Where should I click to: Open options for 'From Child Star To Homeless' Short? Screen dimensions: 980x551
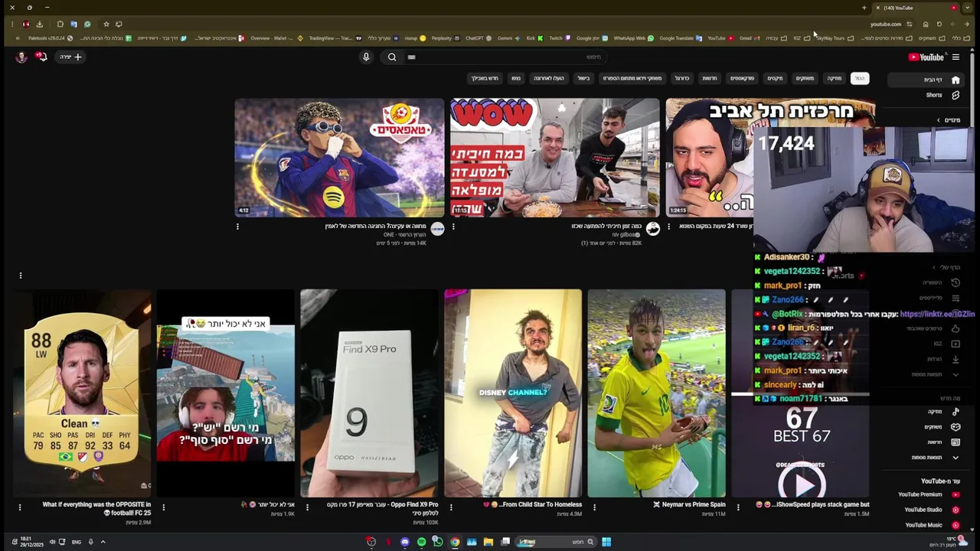click(451, 507)
